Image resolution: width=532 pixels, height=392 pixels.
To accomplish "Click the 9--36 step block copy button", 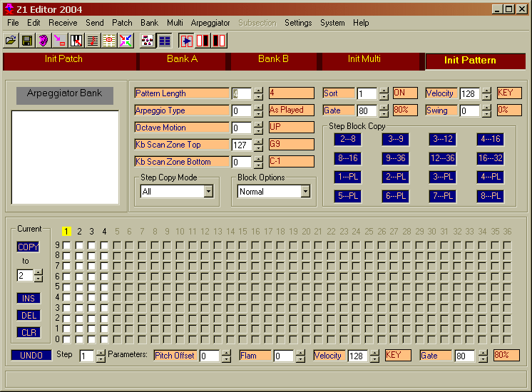I will click(396, 158).
